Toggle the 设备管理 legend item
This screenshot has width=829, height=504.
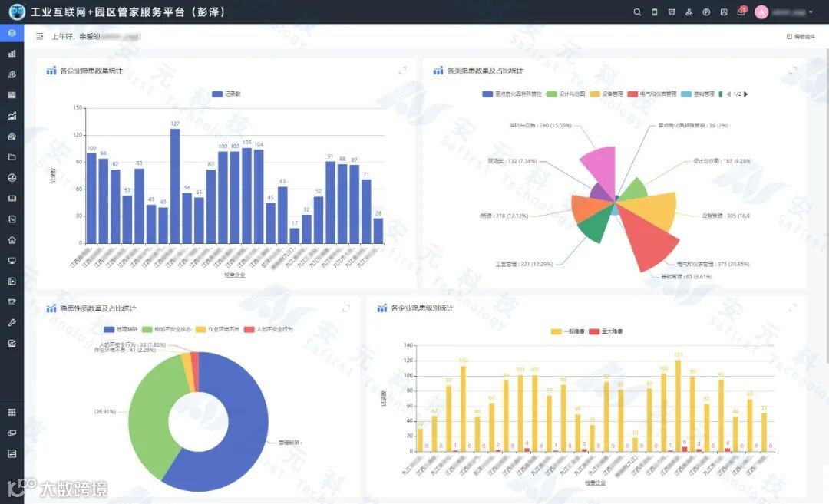pos(606,94)
